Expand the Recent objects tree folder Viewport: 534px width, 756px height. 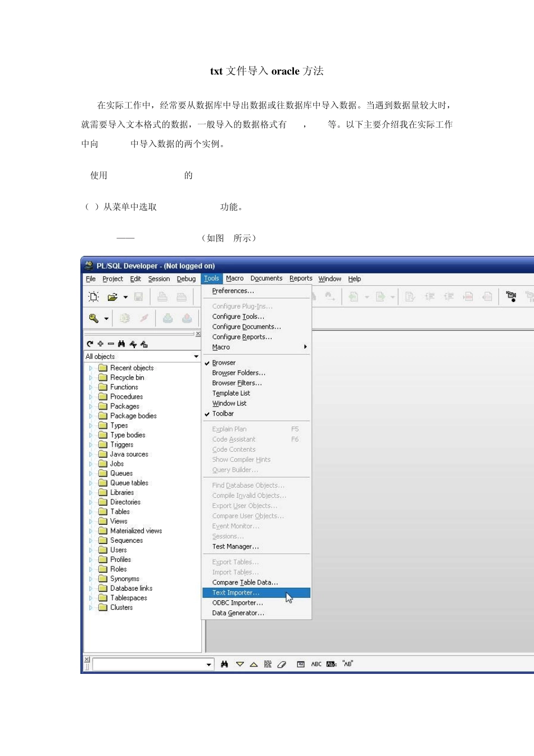90,368
